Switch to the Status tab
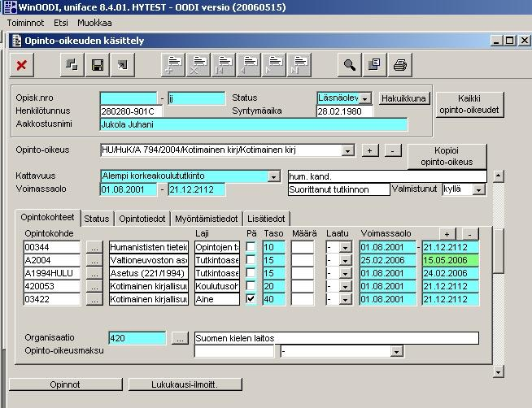 point(97,219)
